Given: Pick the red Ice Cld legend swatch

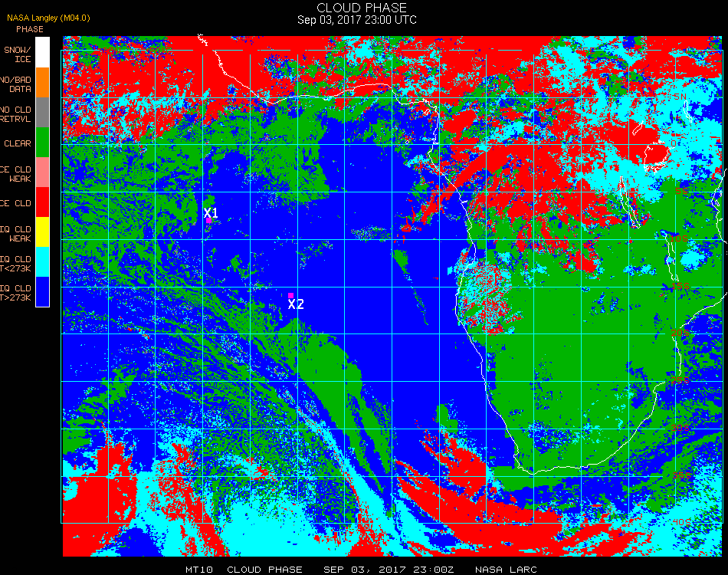Looking at the screenshot, I should coord(42,202).
